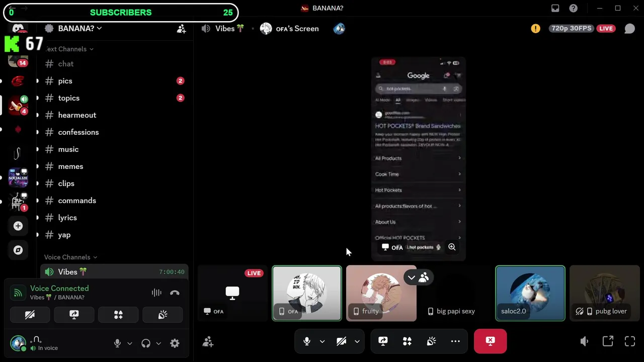Screen dimensions: 644x362
Task: Open the hearmeout text channel
Action: click(x=114, y=115)
